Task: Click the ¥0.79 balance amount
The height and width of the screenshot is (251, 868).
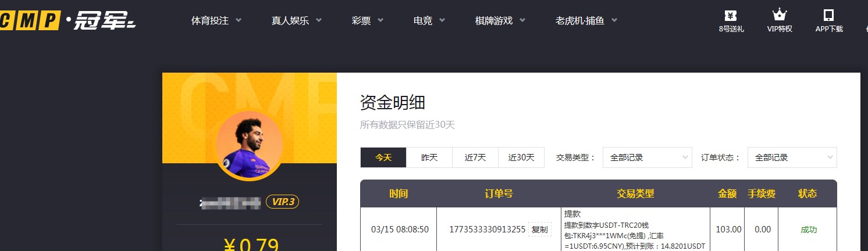Action: tap(250, 245)
